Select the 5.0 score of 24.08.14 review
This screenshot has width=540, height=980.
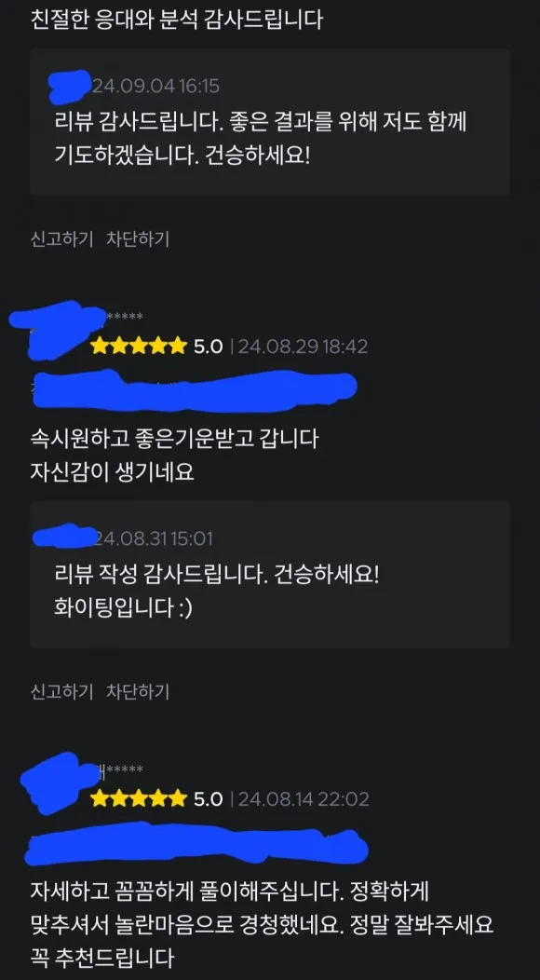(208, 798)
